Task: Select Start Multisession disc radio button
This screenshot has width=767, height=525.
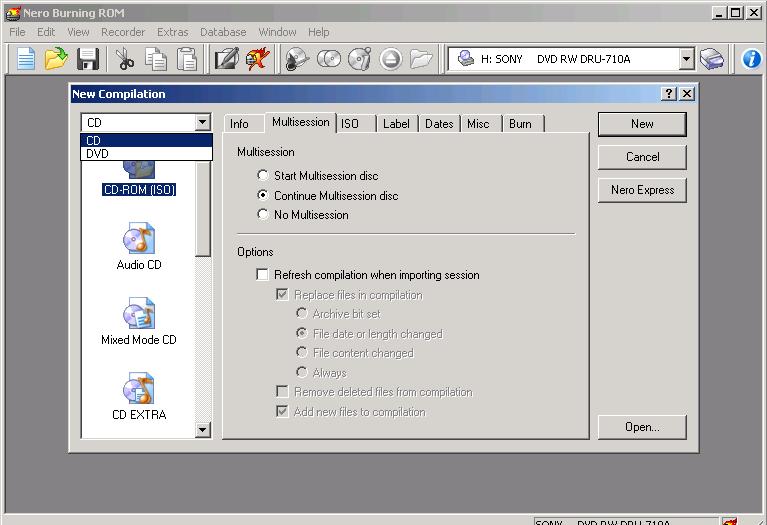Action: point(263,175)
